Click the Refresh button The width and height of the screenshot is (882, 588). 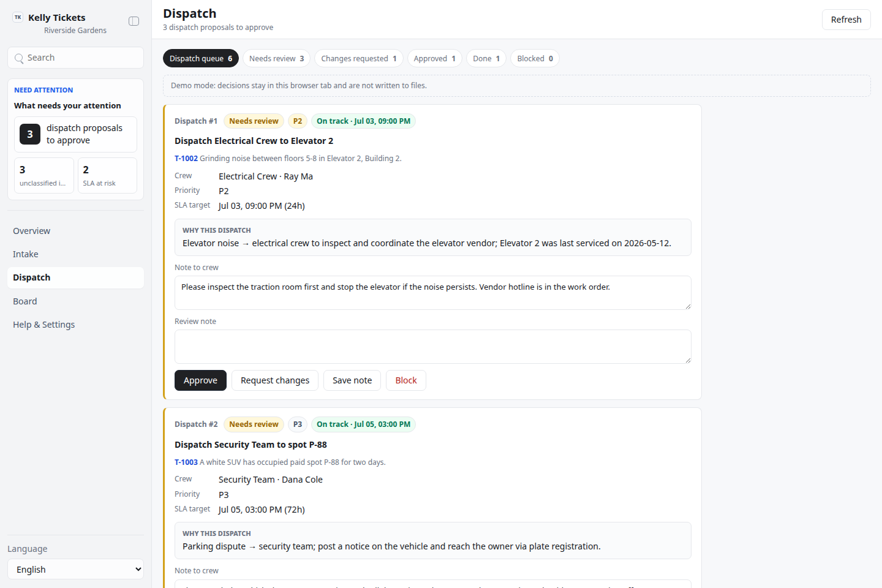pos(846,20)
